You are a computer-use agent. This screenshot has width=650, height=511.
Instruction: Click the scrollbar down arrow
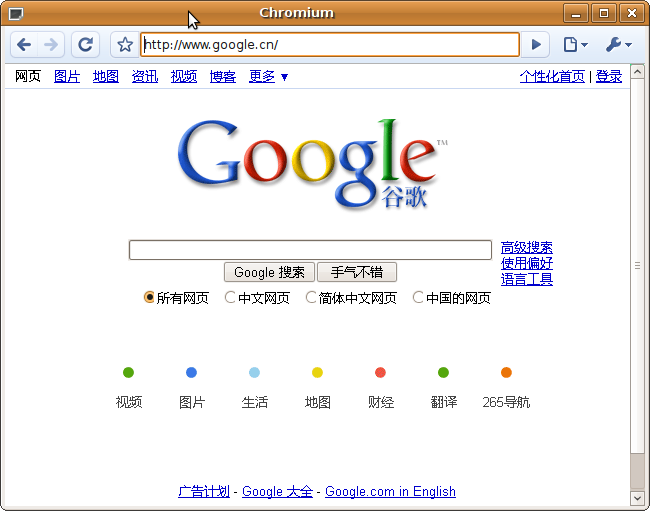click(638, 498)
